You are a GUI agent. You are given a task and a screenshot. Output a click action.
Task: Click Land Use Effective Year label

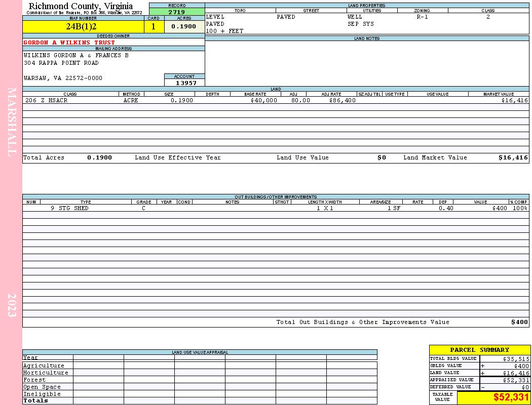click(177, 157)
